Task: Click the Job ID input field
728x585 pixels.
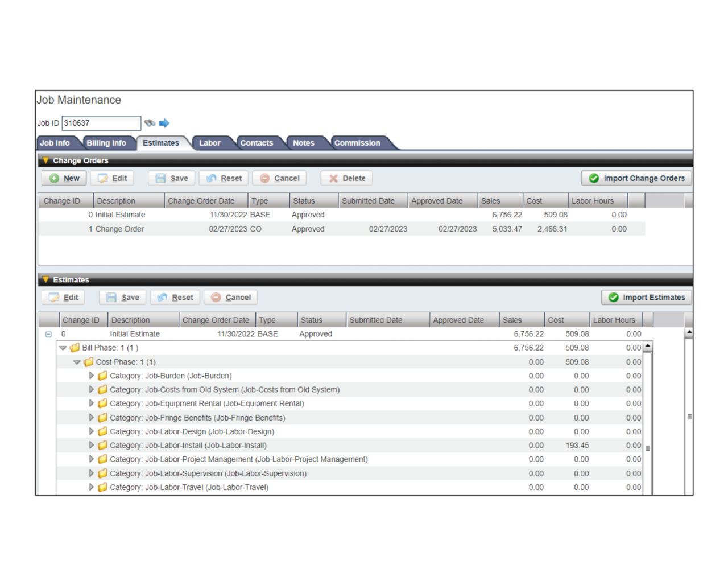Action: coord(101,123)
